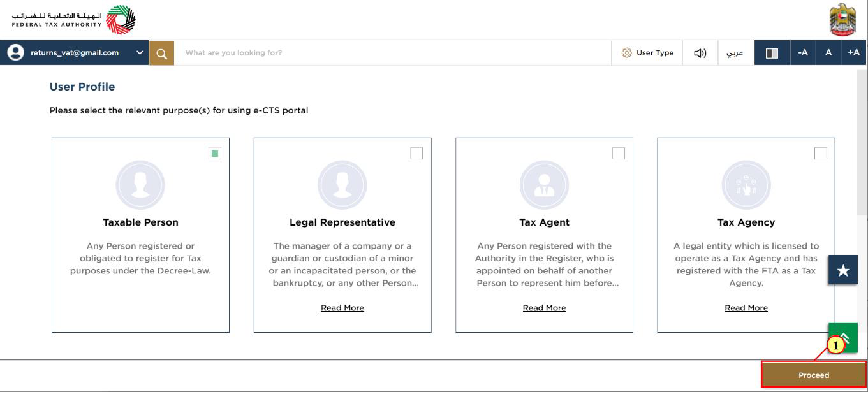Select the Tax Agency card title
Viewport: 868px width, 413px height.
coord(746,222)
